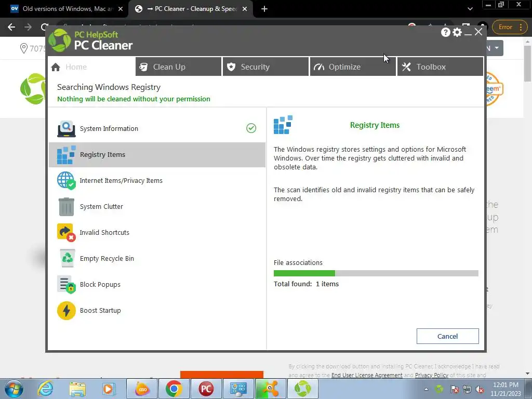Screen dimensions: 532x399
Task: Open the Avast orange icon in taskbar
Action: [270, 389]
